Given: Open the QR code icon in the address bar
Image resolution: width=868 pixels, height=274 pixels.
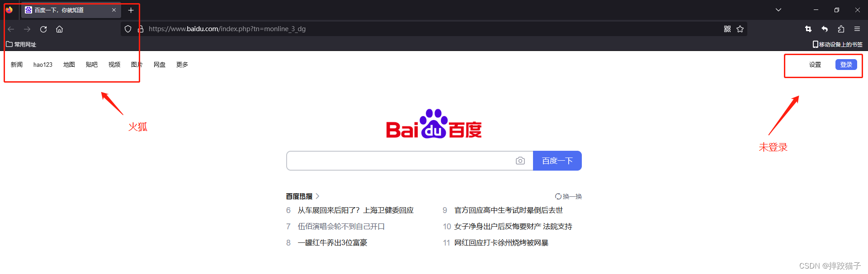Looking at the screenshot, I should click(727, 29).
